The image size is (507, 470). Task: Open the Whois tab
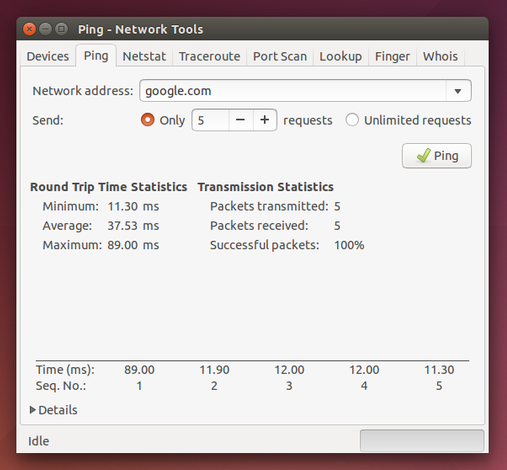[440, 56]
